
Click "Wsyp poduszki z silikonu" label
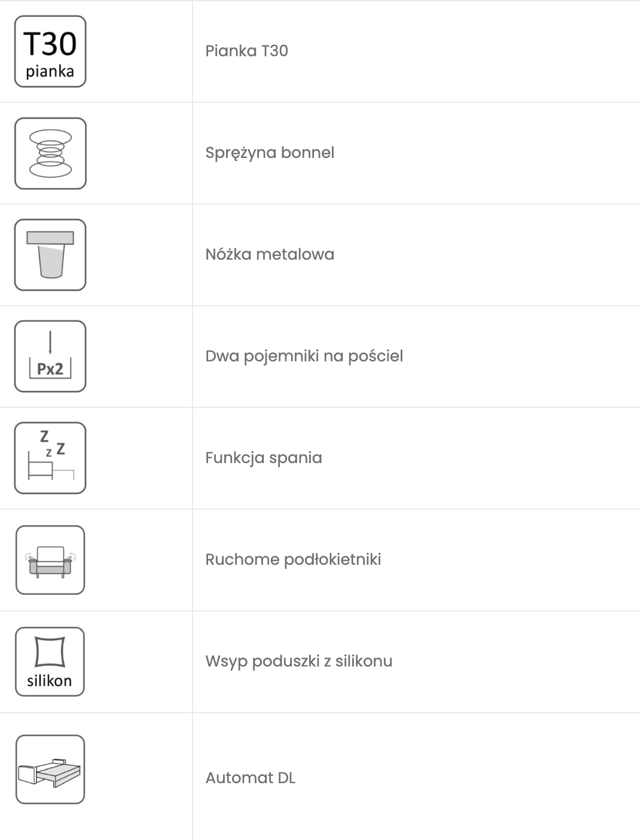click(299, 661)
